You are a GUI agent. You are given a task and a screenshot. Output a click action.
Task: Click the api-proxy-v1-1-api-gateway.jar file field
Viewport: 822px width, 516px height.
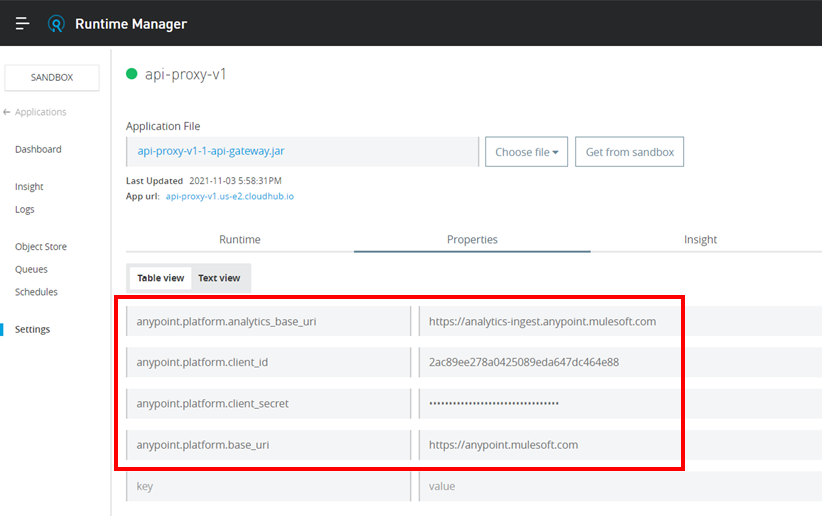[x=302, y=152]
